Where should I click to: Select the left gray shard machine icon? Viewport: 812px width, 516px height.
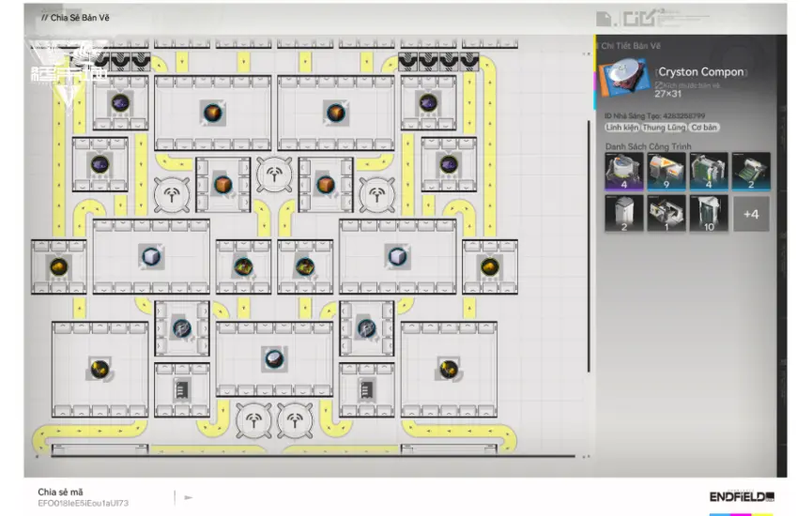pos(182,328)
